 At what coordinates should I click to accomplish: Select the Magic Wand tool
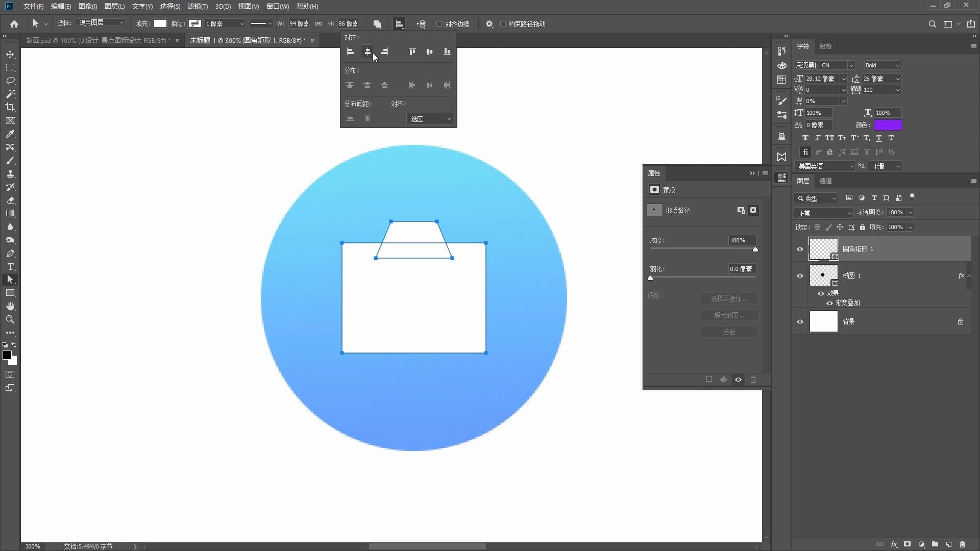[10, 94]
